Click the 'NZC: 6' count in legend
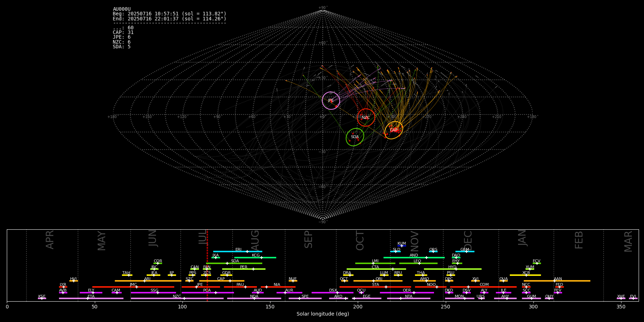Image resolution: width=644 pixels, height=322 pixels. pos(122,42)
